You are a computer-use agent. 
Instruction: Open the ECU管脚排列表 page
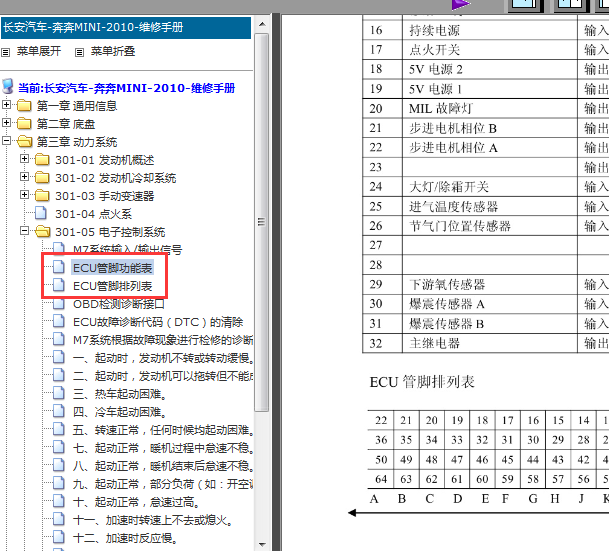pos(113,286)
